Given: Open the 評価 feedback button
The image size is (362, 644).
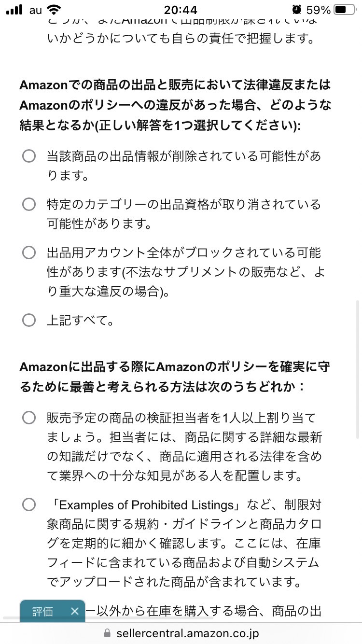Looking at the screenshot, I should (42, 611).
